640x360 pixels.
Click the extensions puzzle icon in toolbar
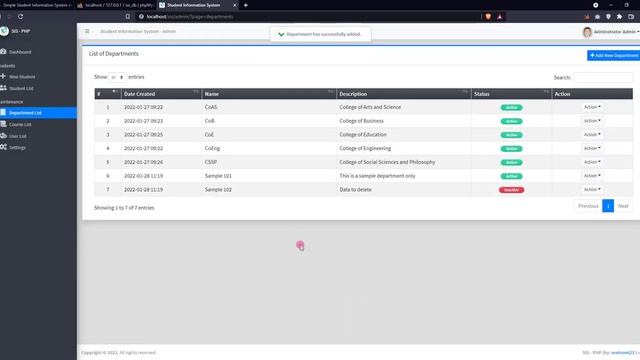619,17
